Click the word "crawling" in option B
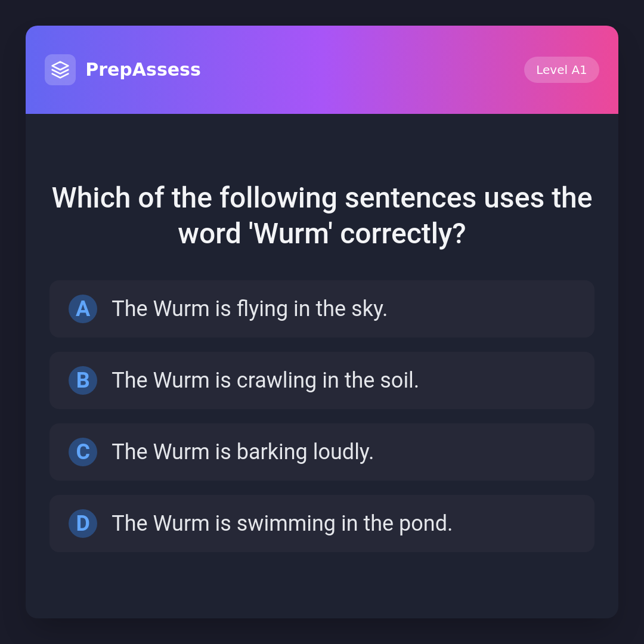Screen dimensions: 644x644 [x=276, y=380]
